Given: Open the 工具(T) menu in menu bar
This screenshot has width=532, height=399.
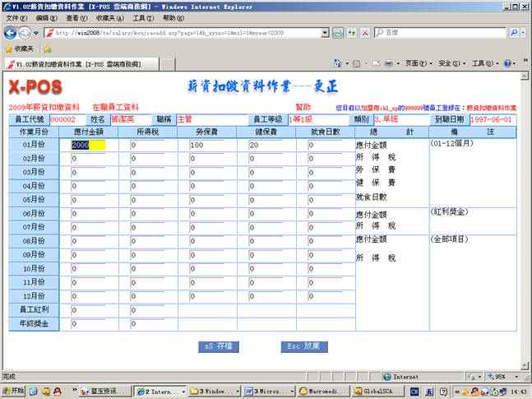Looking at the screenshot, I should pyautogui.click(x=142, y=17).
